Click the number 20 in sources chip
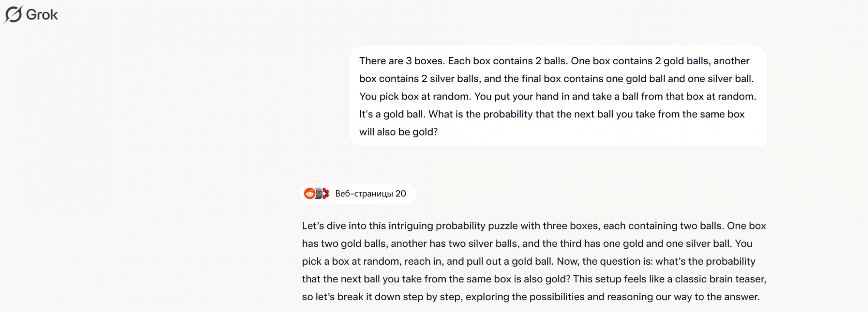This screenshot has height=312, width=868. click(x=401, y=194)
